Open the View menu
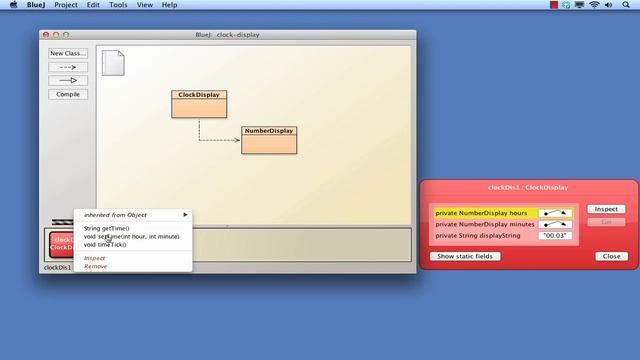This screenshot has height=360, width=640. click(144, 5)
